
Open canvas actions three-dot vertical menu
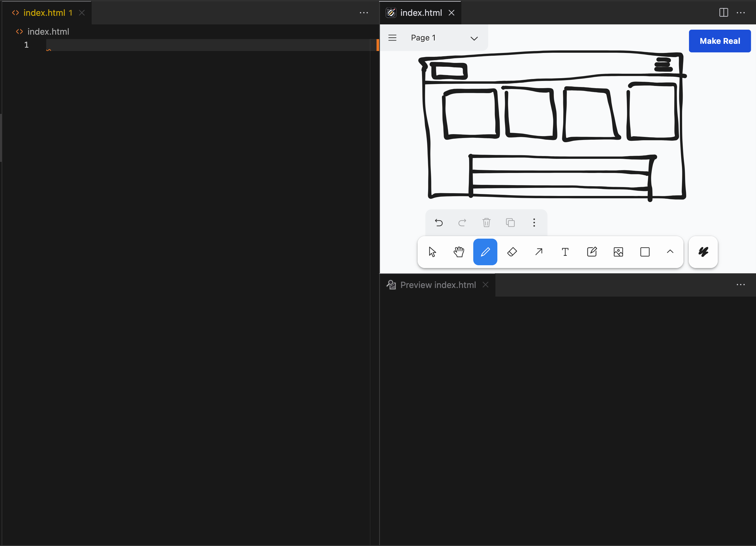click(534, 223)
